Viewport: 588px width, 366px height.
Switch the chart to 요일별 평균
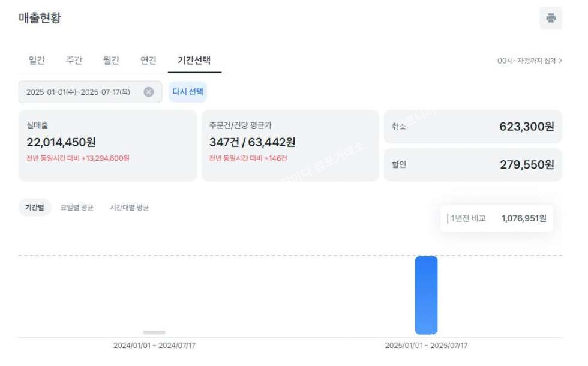tap(77, 208)
